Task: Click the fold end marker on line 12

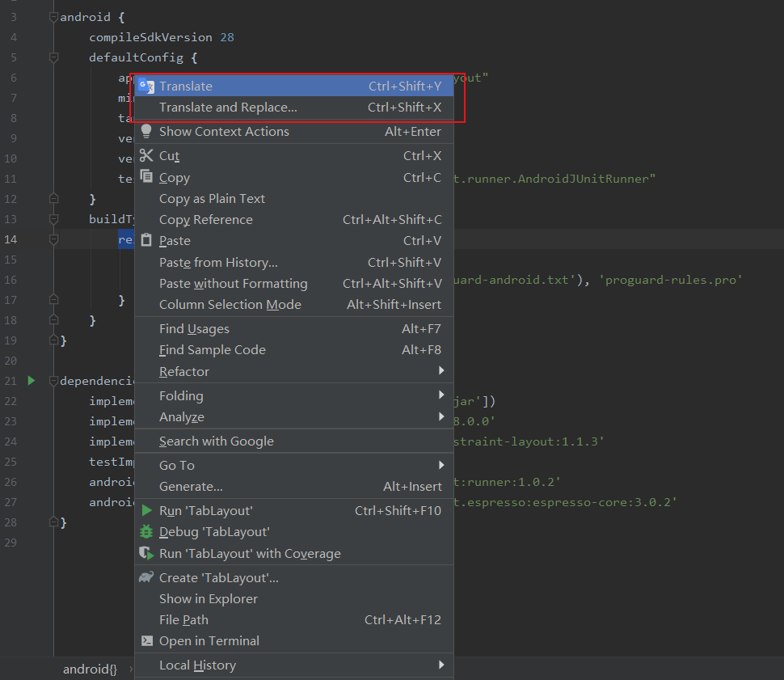Action: pyautogui.click(x=53, y=199)
